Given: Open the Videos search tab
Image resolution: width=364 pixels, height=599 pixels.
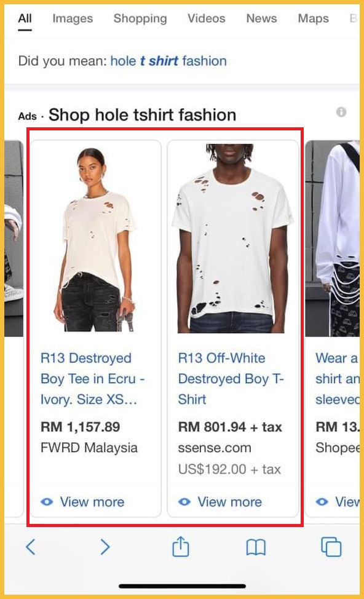Looking at the screenshot, I should (206, 18).
